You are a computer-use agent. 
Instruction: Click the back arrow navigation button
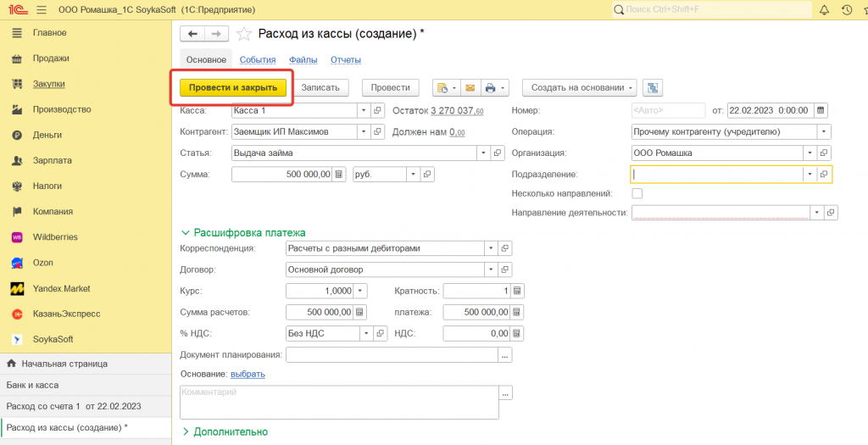tap(193, 34)
